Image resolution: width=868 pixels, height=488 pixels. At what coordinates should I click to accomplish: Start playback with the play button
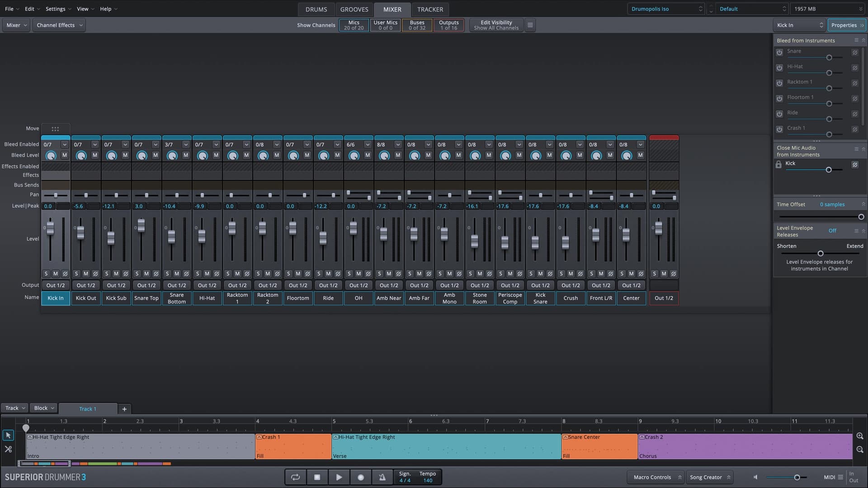click(339, 477)
